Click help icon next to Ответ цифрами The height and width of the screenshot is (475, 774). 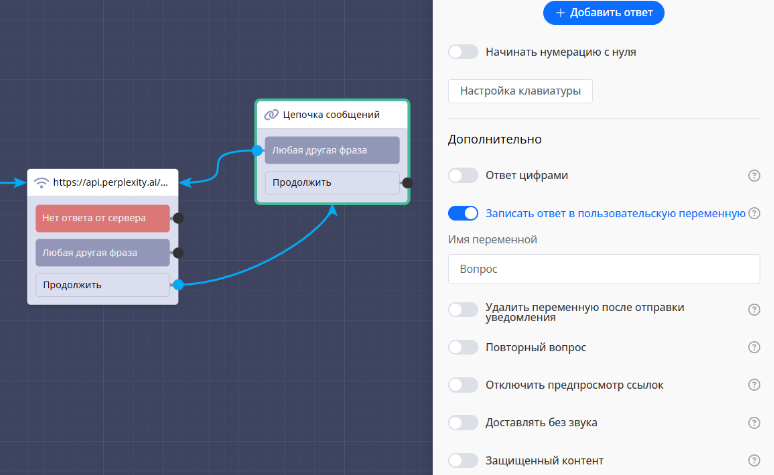(x=754, y=176)
